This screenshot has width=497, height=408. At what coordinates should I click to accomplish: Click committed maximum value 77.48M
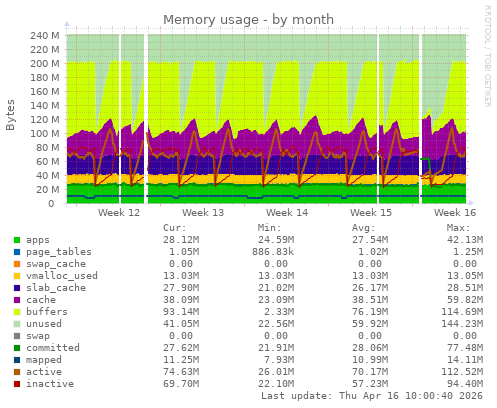click(x=465, y=348)
